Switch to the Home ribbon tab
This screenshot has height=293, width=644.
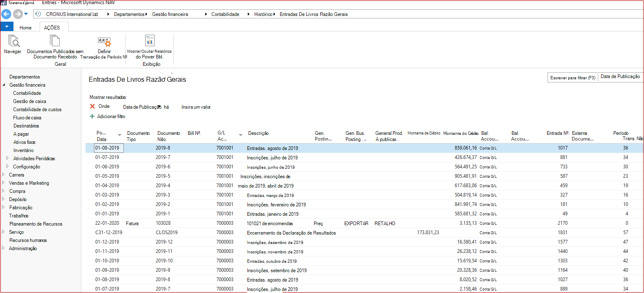point(25,28)
